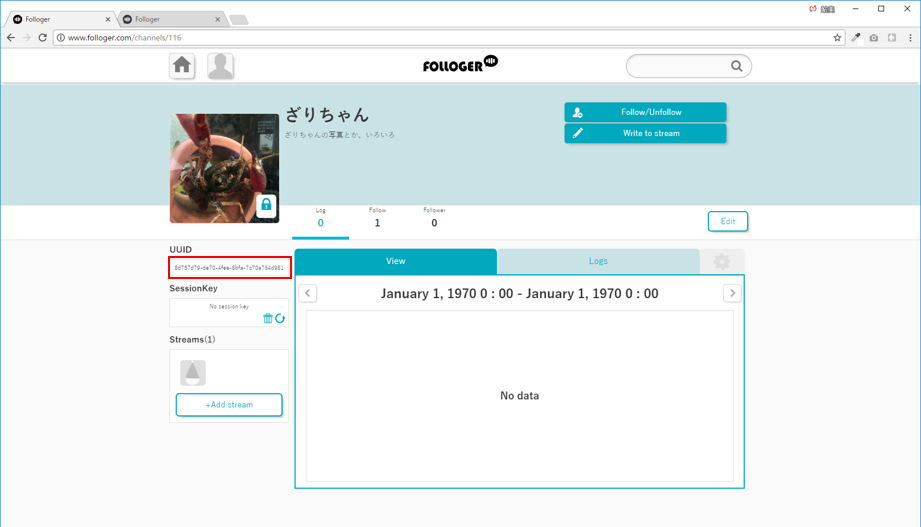921x527 pixels.
Task: Click the 'No data' text
Action: [519, 396]
